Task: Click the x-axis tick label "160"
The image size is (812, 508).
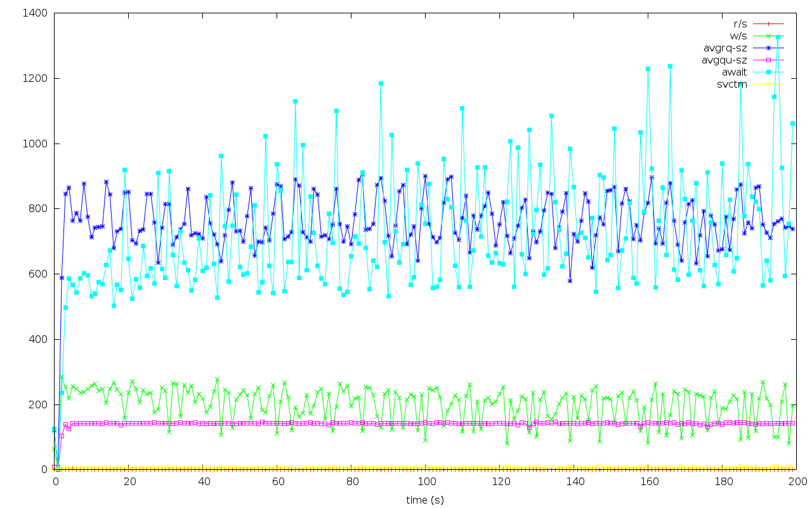Action: [x=649, y=482]
